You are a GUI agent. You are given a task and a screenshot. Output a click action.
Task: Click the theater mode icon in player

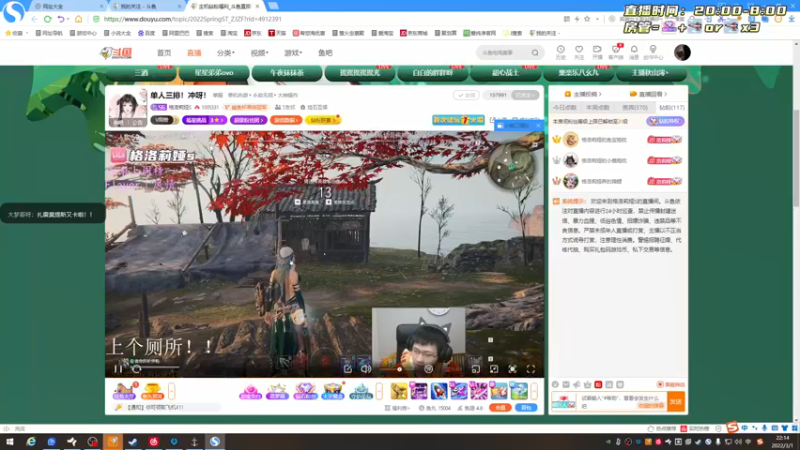tap(494, 369)
